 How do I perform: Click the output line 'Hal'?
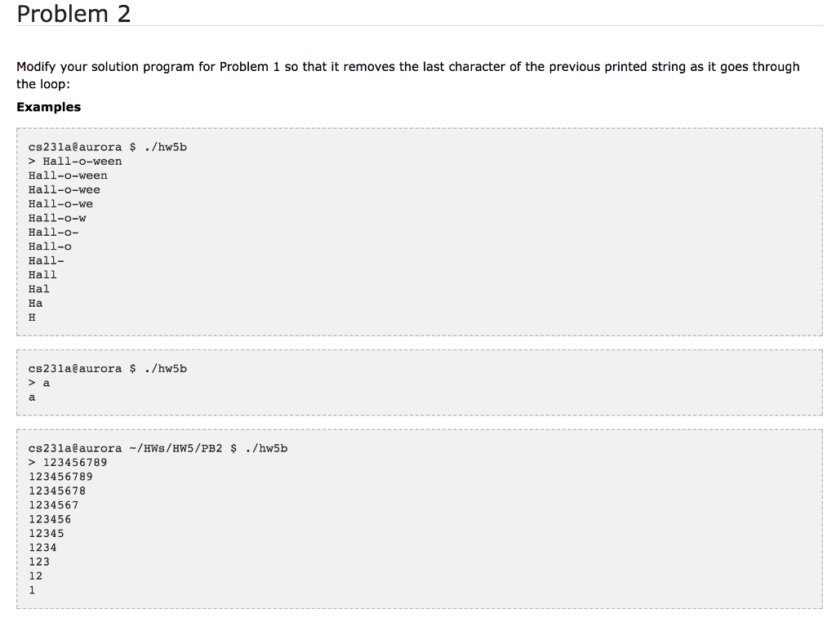coord(39,289)
